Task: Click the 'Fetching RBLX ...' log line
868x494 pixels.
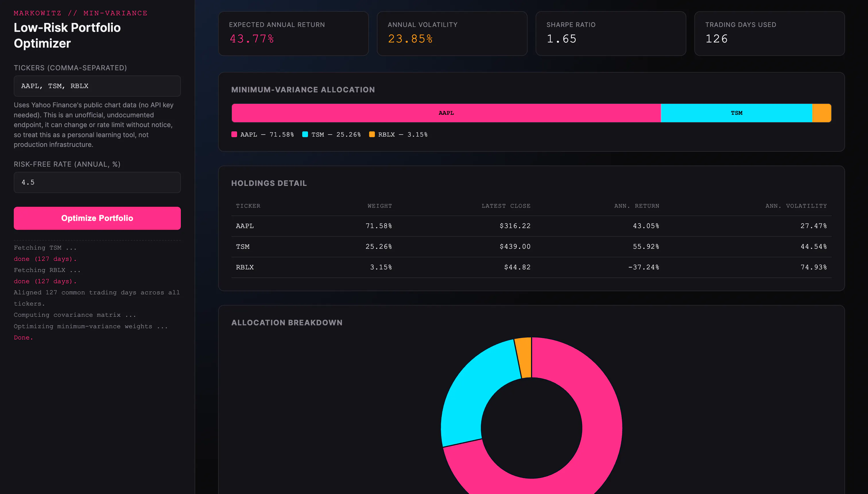Action: [47, 271]
